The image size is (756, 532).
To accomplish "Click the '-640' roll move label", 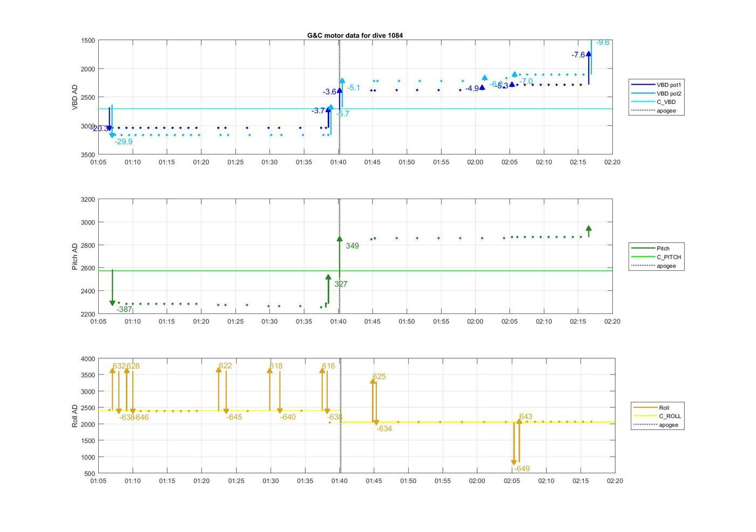I will (x=288, y=417).
